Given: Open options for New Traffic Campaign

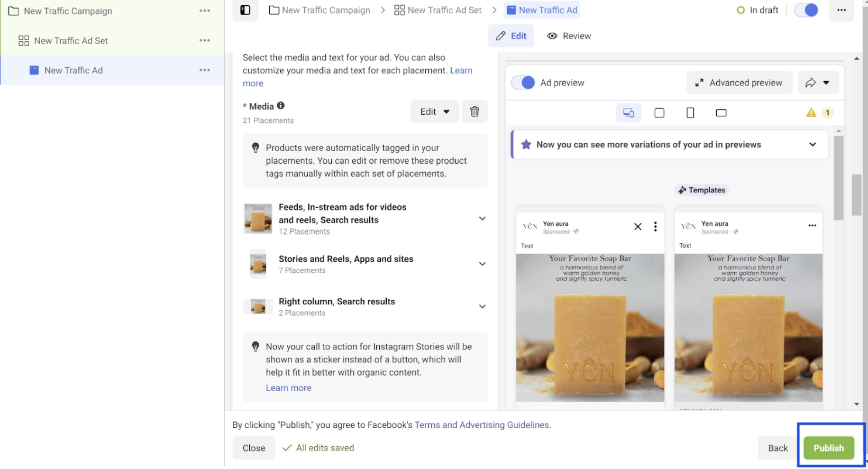Looking at the screenshot, I should 204,10.
